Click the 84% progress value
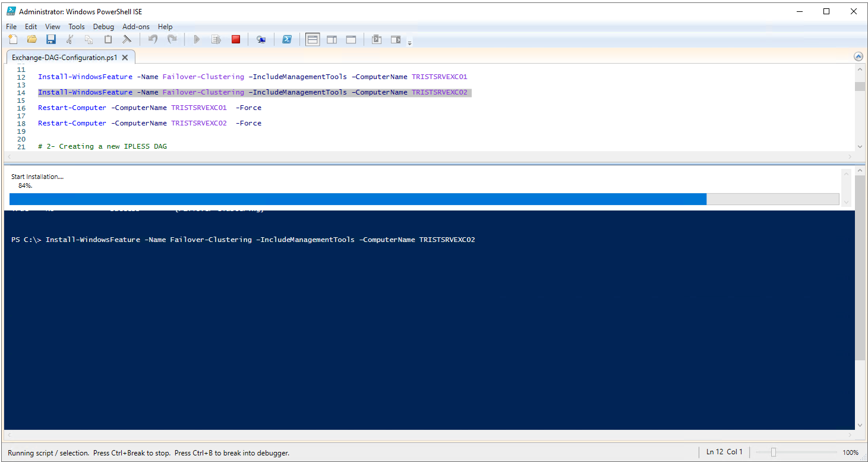 coord(25,186)
